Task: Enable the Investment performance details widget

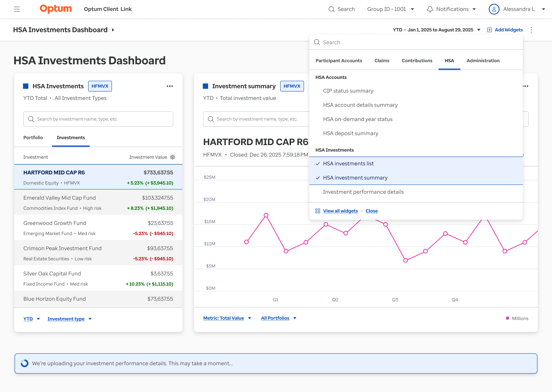Action: pos(363,192)
